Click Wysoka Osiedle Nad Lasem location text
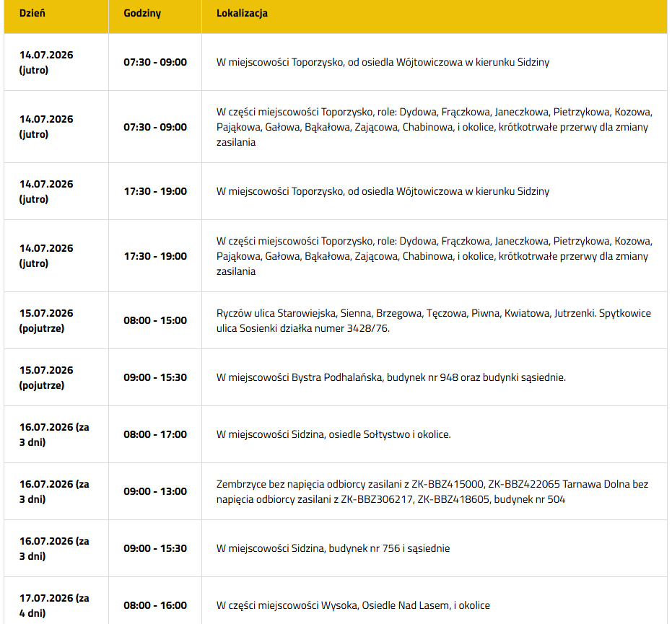 353,605
